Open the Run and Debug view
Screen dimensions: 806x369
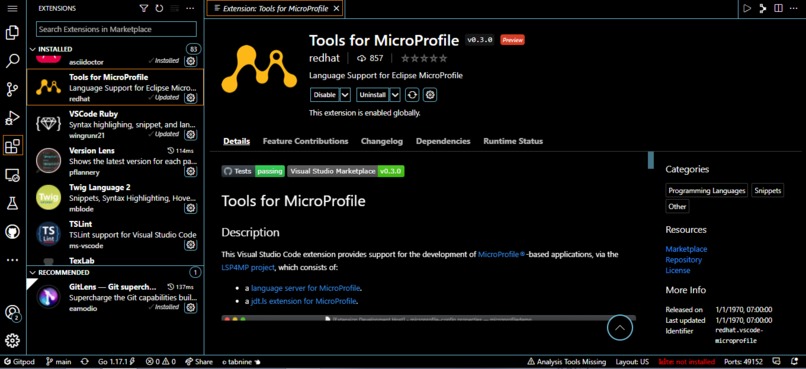pyautogui.click(x=12, y=118)
